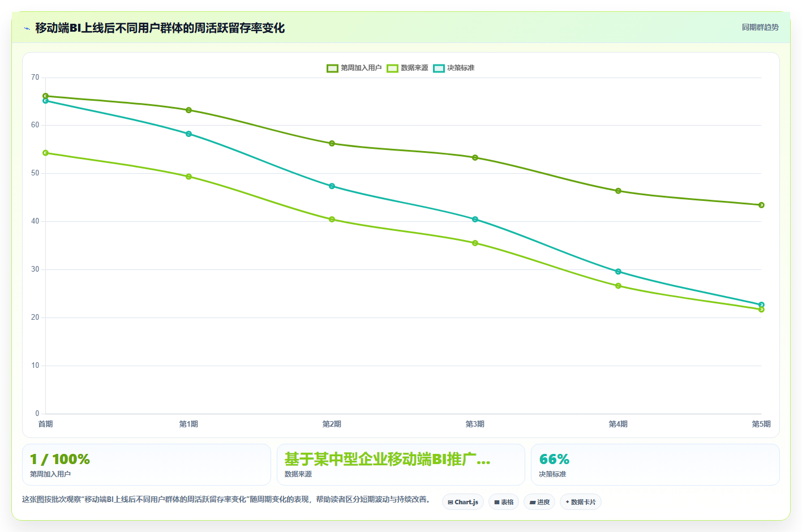Click the teal 决策标准 point at 第3期
Viewport: 802px width, 532px height.
pyautogui.click(x=475, y=220)
